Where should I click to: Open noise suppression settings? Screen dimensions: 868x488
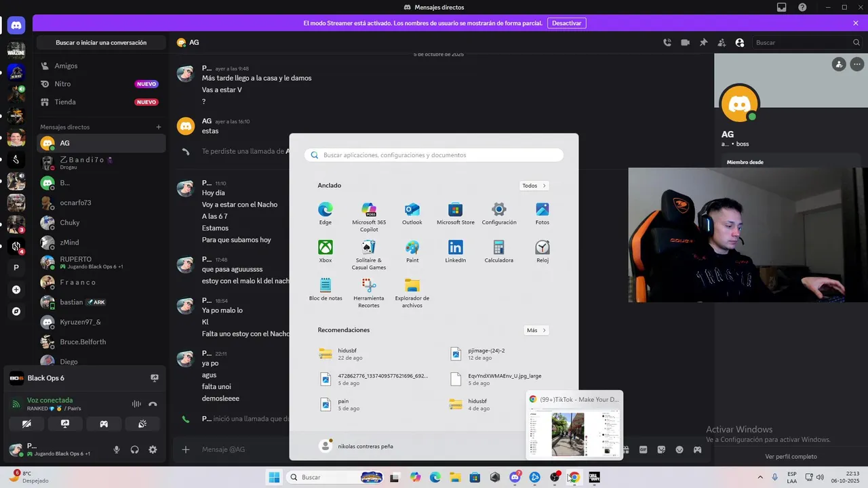pyautogui.click(x=136, y=404)
